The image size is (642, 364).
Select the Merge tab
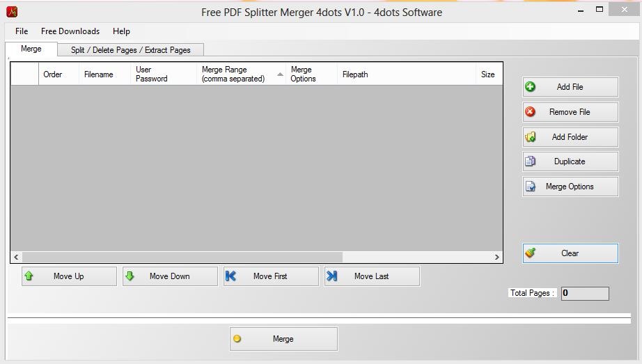tap(31, 49)
